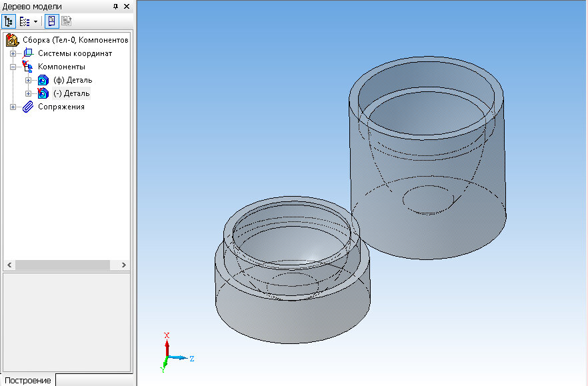Expand the Системы координат node
Screen dimensions: 588x386
click(x=13, y=53)
